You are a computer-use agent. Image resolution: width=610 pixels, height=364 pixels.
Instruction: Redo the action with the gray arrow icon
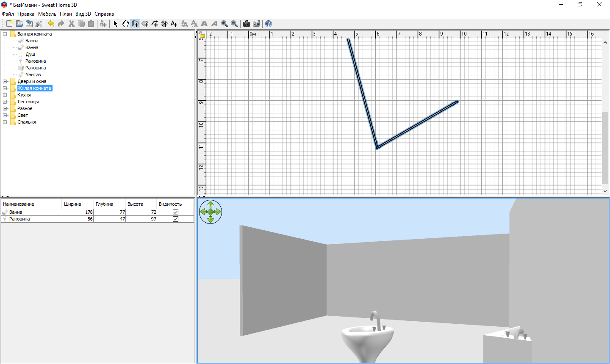click(x=61, y=24)
